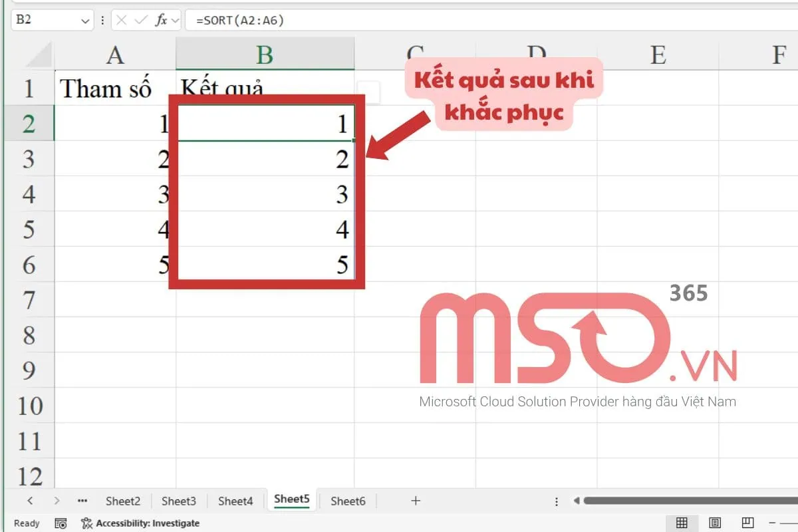The width and height of the screenshot is (798, 532).
Task: Open the Sheet2 worksheet tab
Action: pos(122,500)
